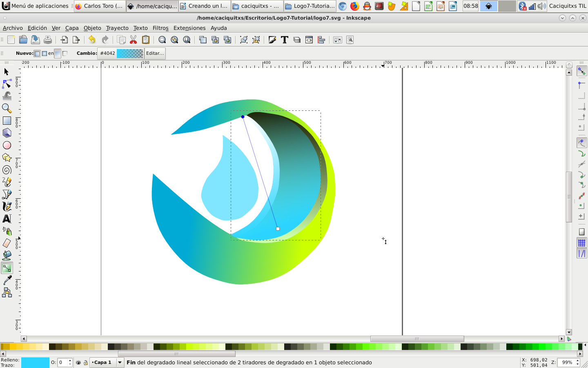This screenshot has height=368, width=588.
Task: Select the Zoom magnifier tool
Action: click(7, 108)
